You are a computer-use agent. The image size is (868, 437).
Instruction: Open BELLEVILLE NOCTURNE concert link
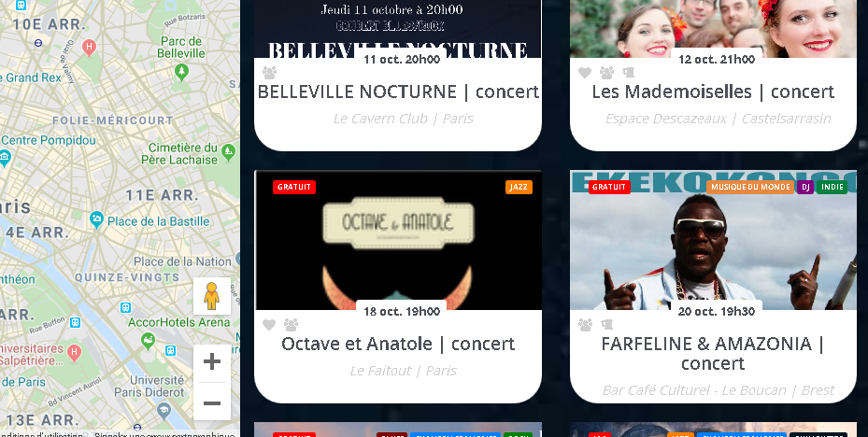pyautogui.click(x=398, y=92)
